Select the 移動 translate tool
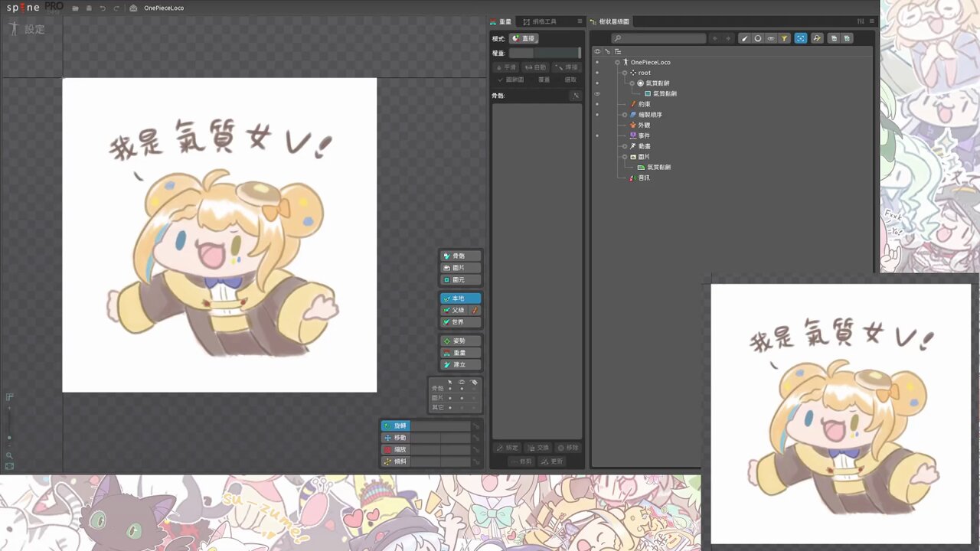The image size is (980, 551). coord(398,437)
